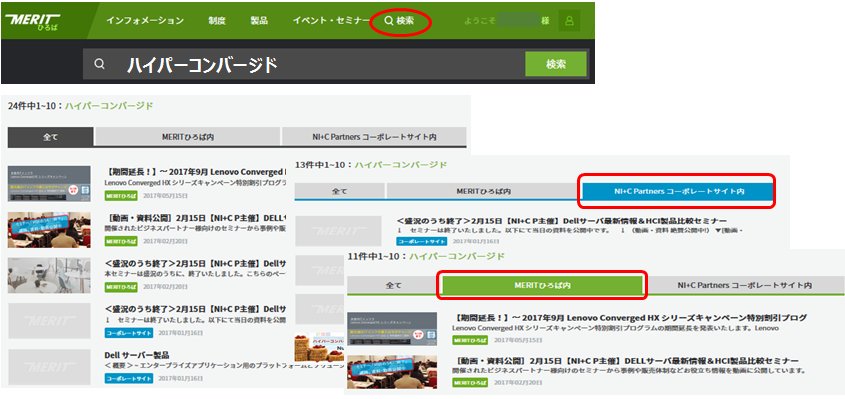Open the インフォメーション menu

point(145,21)
